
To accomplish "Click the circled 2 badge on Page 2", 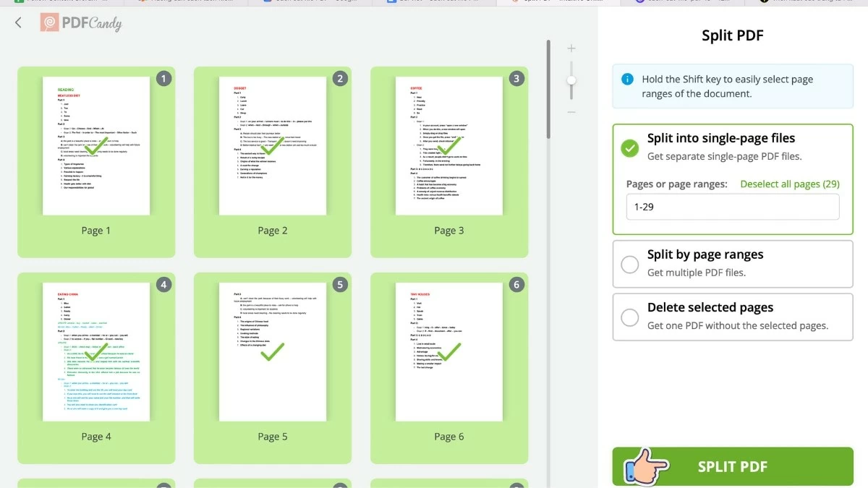I will click(x=340, y=78).
